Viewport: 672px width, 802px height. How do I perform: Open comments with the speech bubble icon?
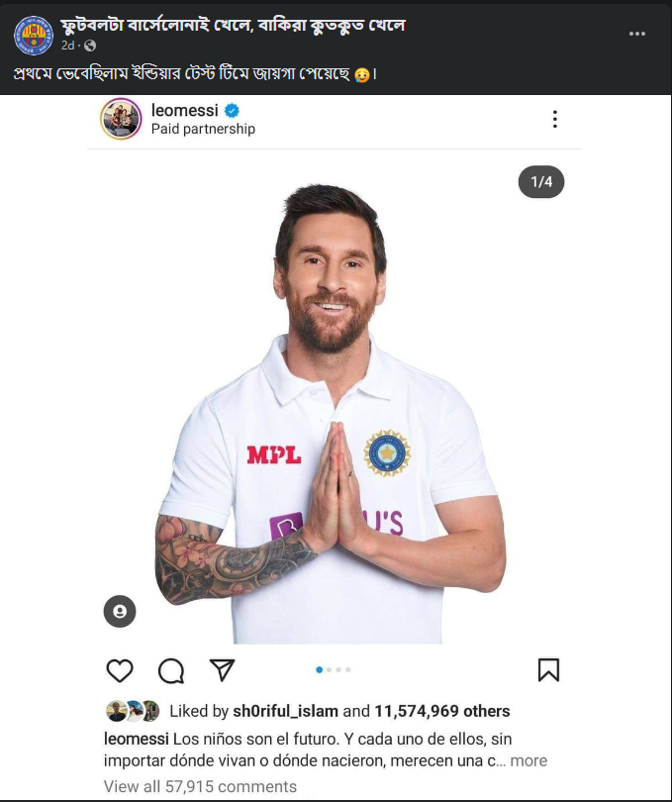pos(171,670)
